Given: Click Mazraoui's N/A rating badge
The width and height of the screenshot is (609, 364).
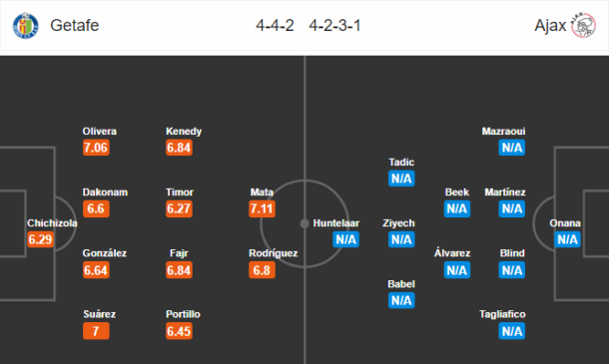Looking at the screenshot, I should coord(512,148).
